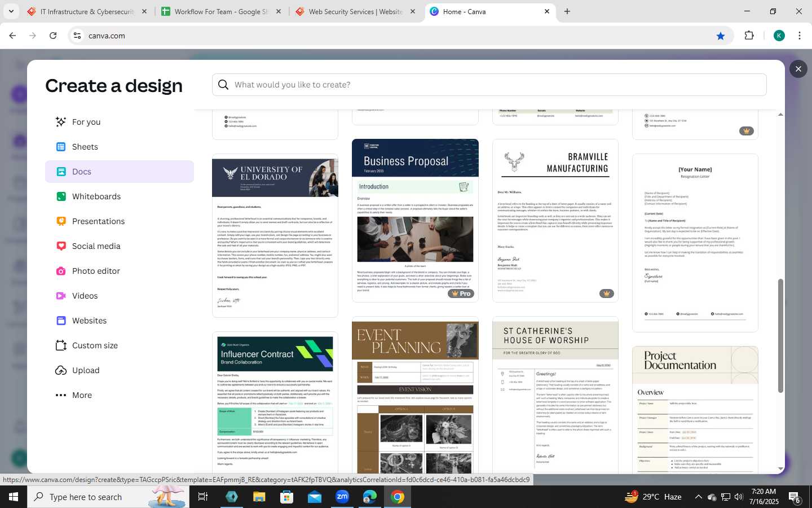Click the Social media heart icon
This screenshot has width=812, height=508.
61,246
